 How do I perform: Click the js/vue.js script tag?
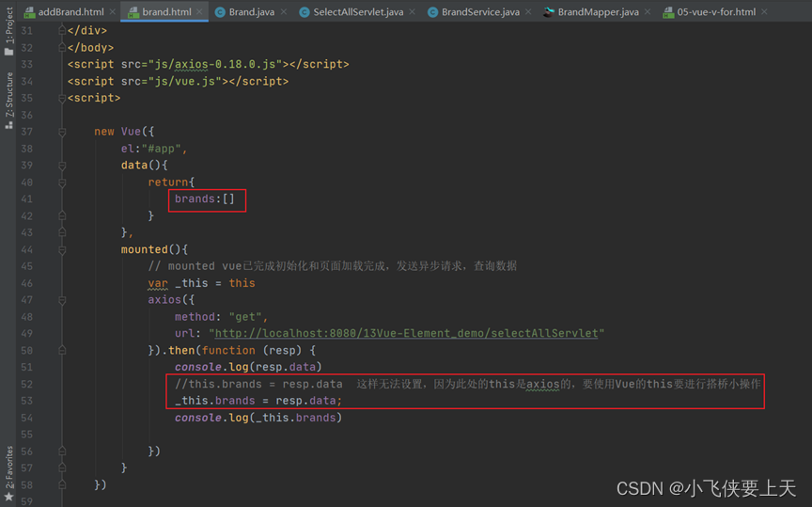[x=179, y=82]
